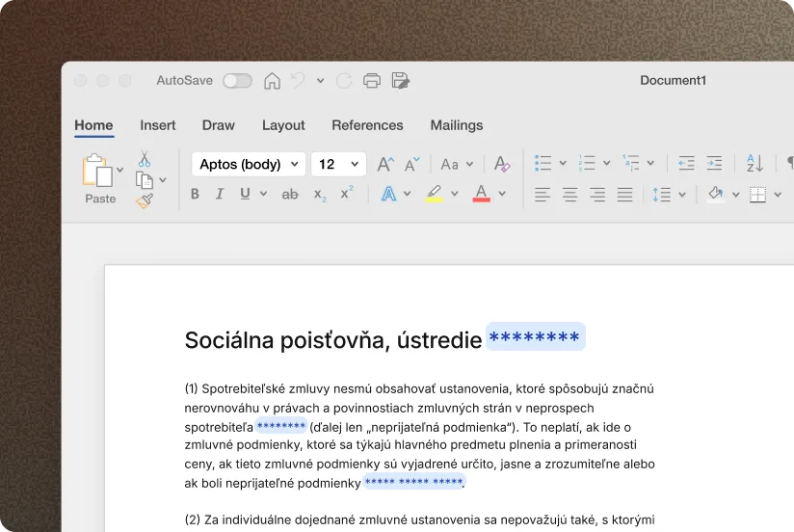Open the highlight color picker arrow

(x=454, y=194)
